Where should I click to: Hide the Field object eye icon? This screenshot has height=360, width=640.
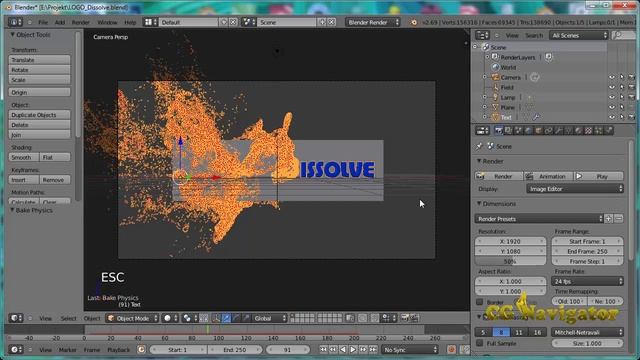pos(611,87)
